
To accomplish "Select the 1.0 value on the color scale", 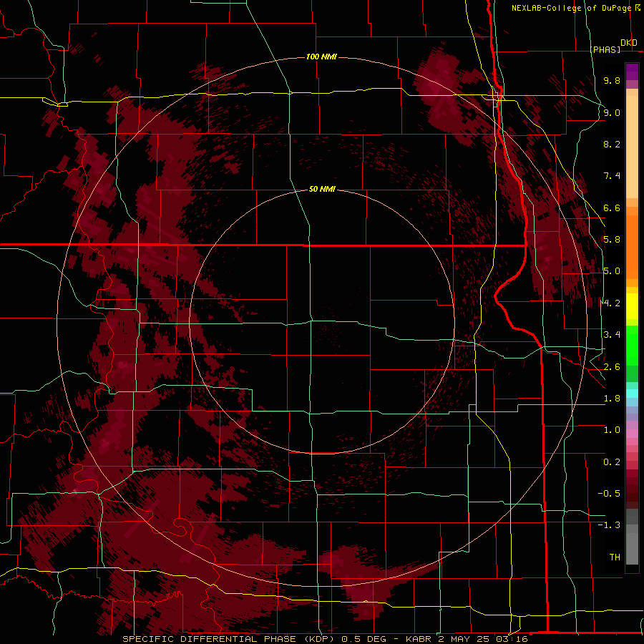I will (x=612, y=430).
